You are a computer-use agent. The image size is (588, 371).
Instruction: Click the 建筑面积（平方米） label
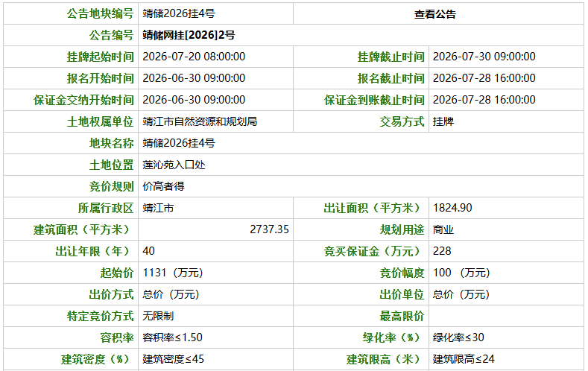click(x=81, y=229)
